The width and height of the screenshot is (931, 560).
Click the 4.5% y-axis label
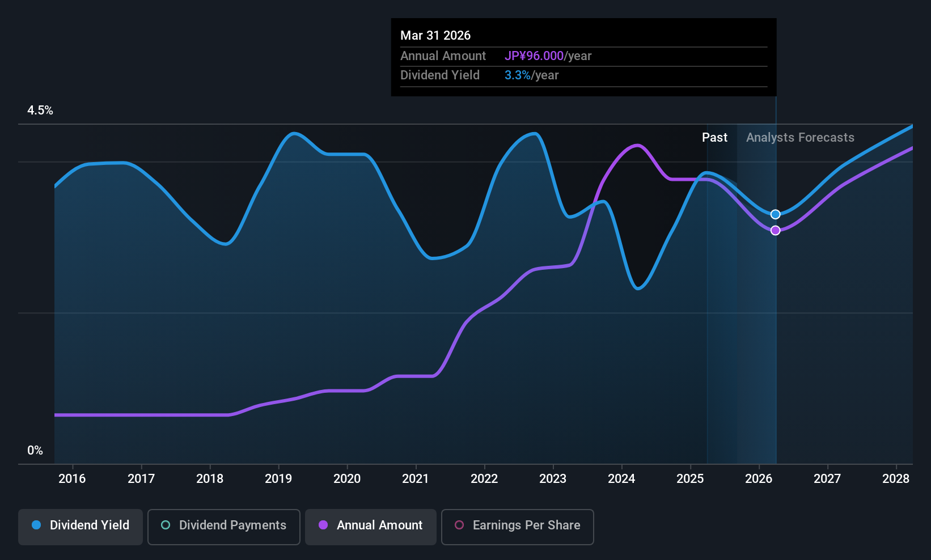click(x=40, y=111)
